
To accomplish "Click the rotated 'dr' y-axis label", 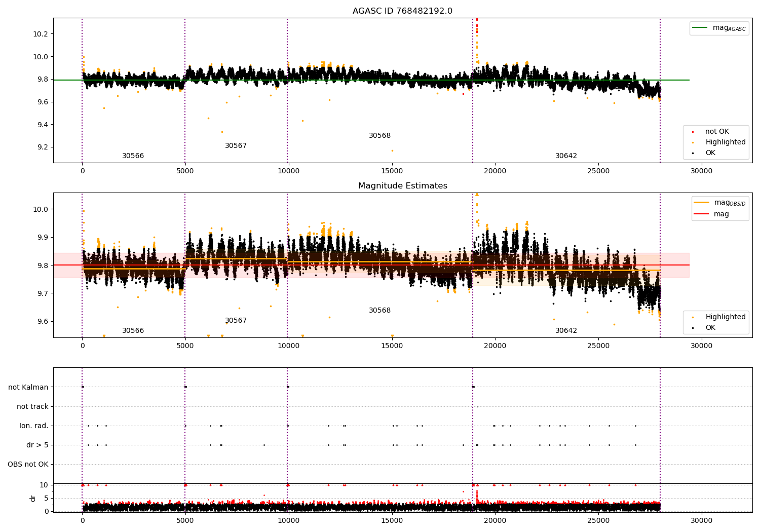I will 33,498.
